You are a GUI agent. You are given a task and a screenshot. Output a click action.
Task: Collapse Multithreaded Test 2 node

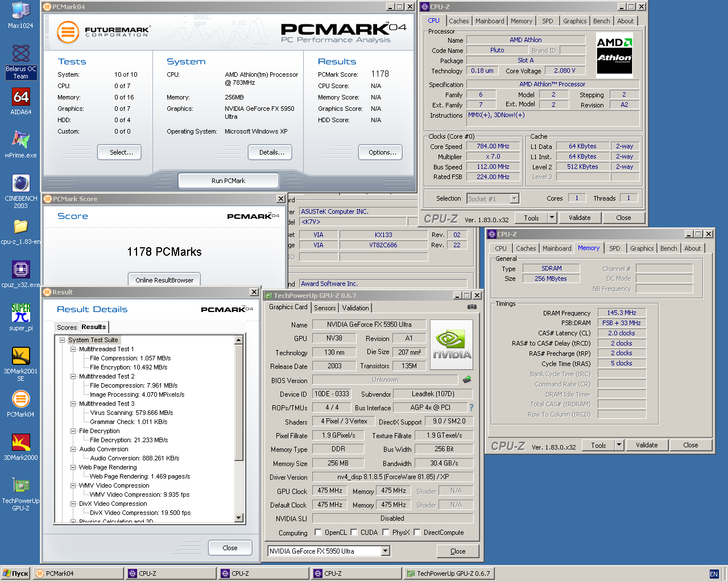[x=73, y=376]
